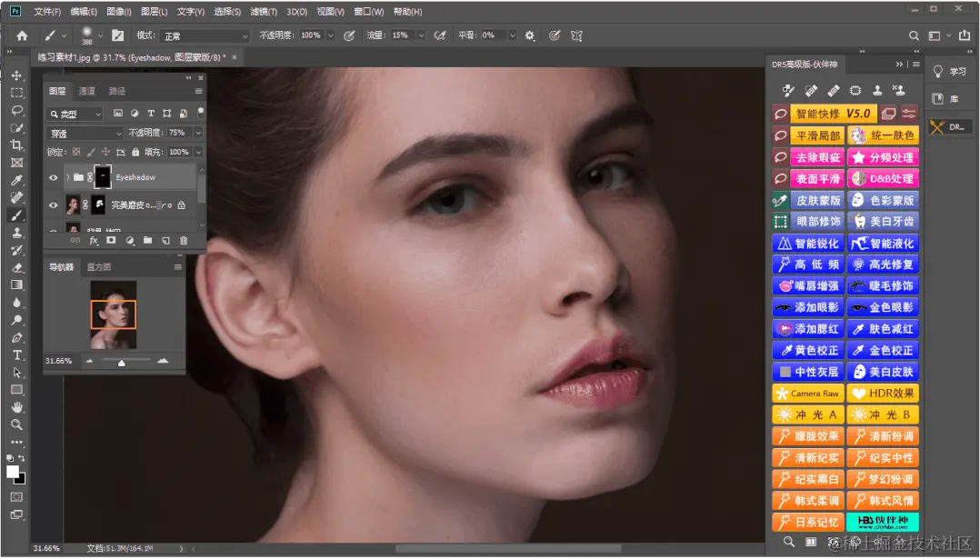Image resolution: width=980 pixels, height=559 pixels.
Task: Activate the Zoom tool
Action: pyautogui.click(x=16, y=424)
